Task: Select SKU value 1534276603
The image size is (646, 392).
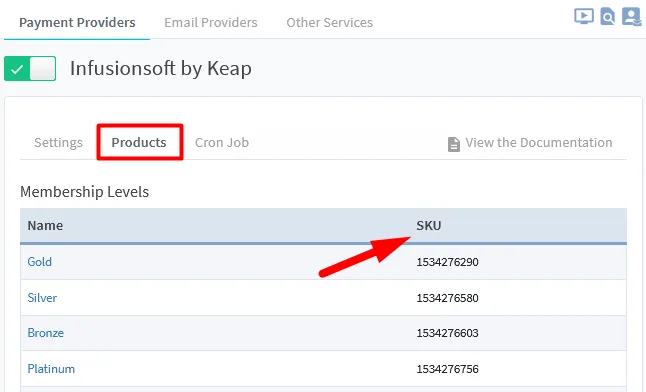Action: click(x=447, y=333)
